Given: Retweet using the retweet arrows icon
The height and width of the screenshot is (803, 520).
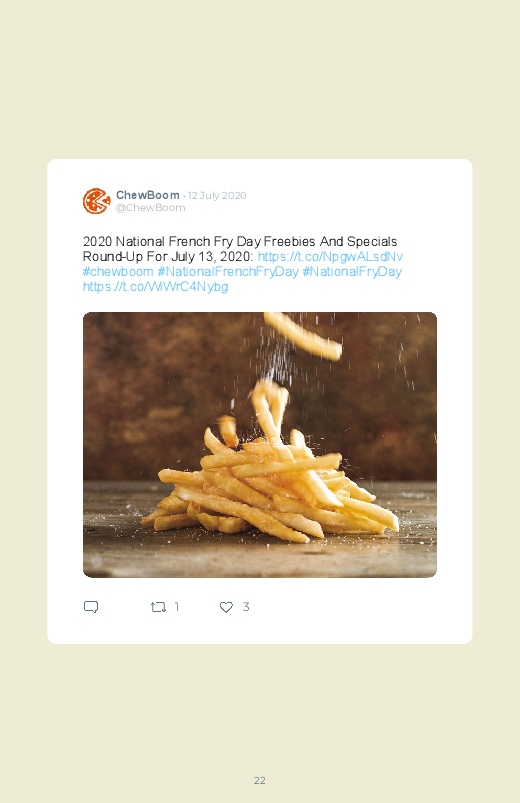Looking at the screenshot, I should click(158, 607).
